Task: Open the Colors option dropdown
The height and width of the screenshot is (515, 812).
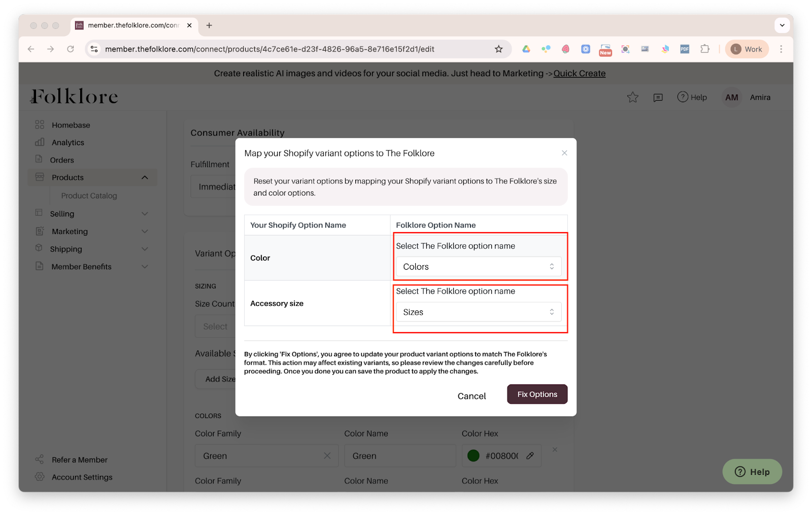Action: pyautogui.click(x=479, y=267)
